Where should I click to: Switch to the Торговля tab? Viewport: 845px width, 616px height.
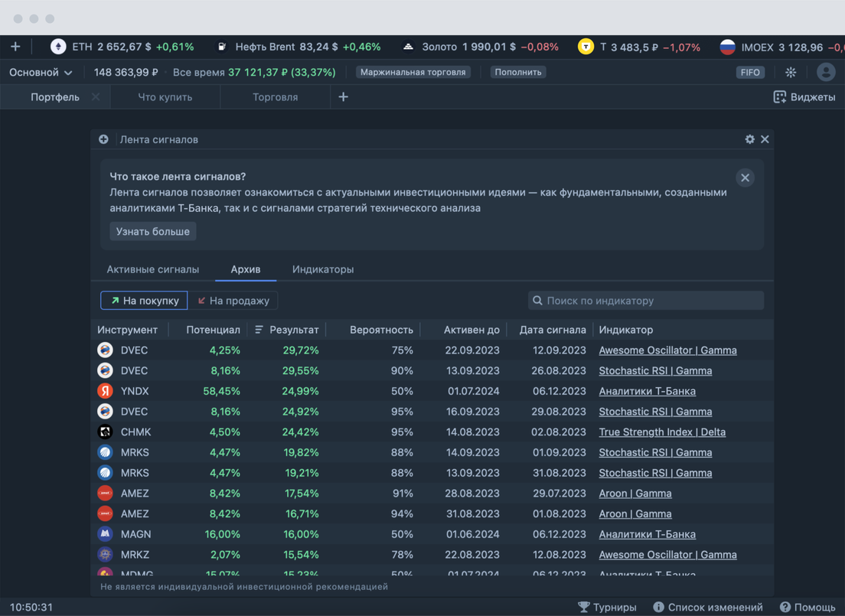tap(275, 97)
